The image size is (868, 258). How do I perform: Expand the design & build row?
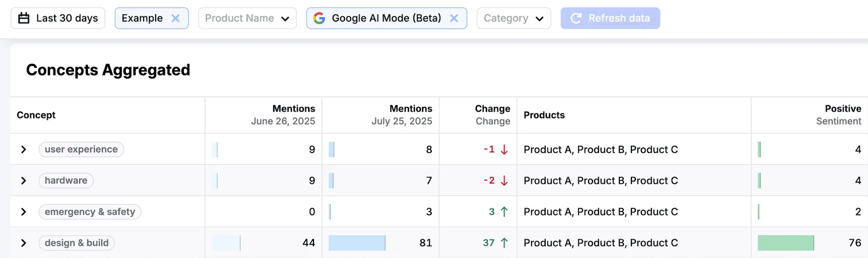click(x=23, y=243)
